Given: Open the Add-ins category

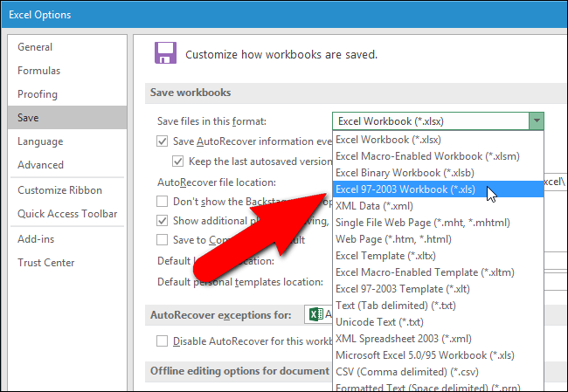Looking at the screenshot, I should click(67, 239).
